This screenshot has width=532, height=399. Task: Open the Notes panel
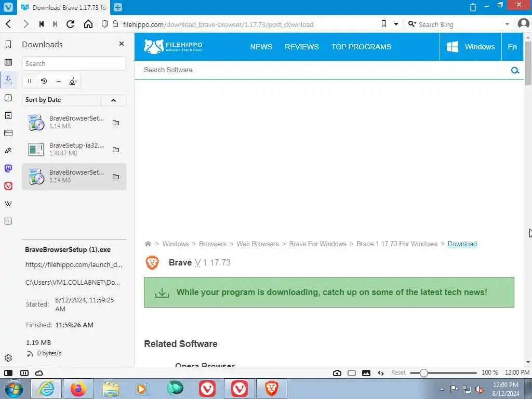(x=8, y=115)
